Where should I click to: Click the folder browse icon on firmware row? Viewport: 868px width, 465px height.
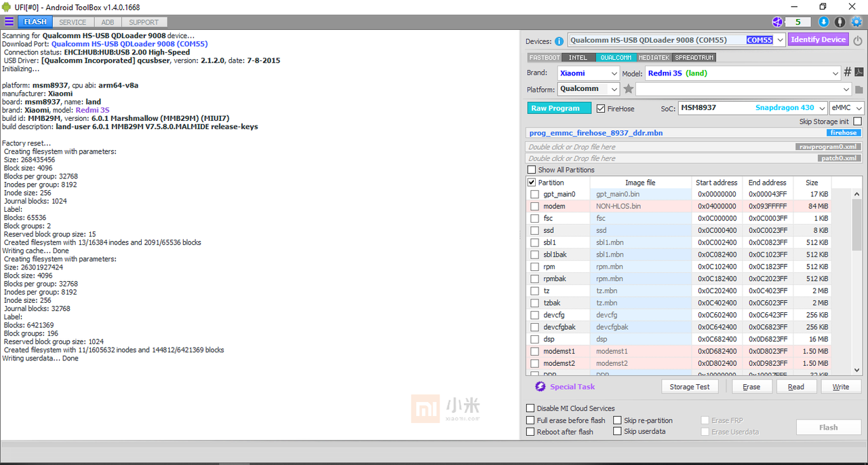tap(859, 90)
